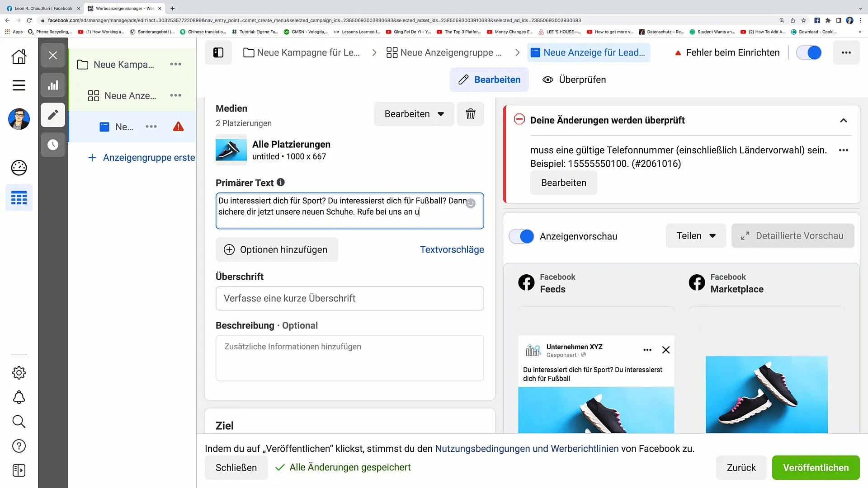868x488 pixels.
Task: Open the account overview gauge icon
Action: (x=19, y=168)
